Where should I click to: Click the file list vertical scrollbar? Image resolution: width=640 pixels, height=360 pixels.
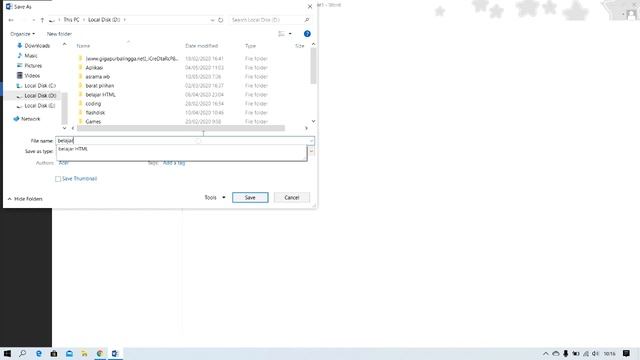(x=313, y=66)
